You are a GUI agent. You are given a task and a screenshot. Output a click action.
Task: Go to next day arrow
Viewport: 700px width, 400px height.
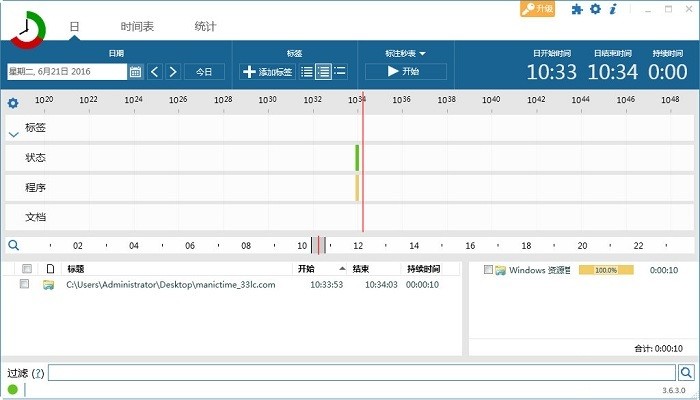[173, 72]
